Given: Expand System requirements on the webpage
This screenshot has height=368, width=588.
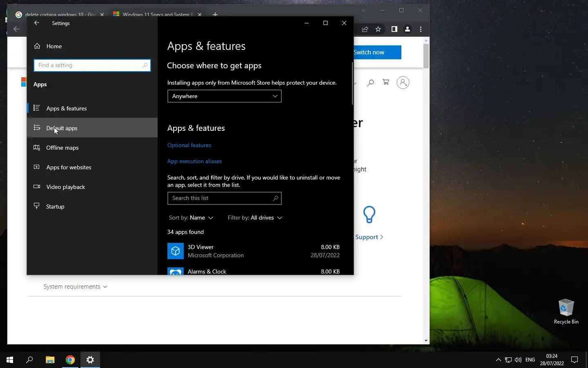Looking at the screenshot, I should [76, 287].
